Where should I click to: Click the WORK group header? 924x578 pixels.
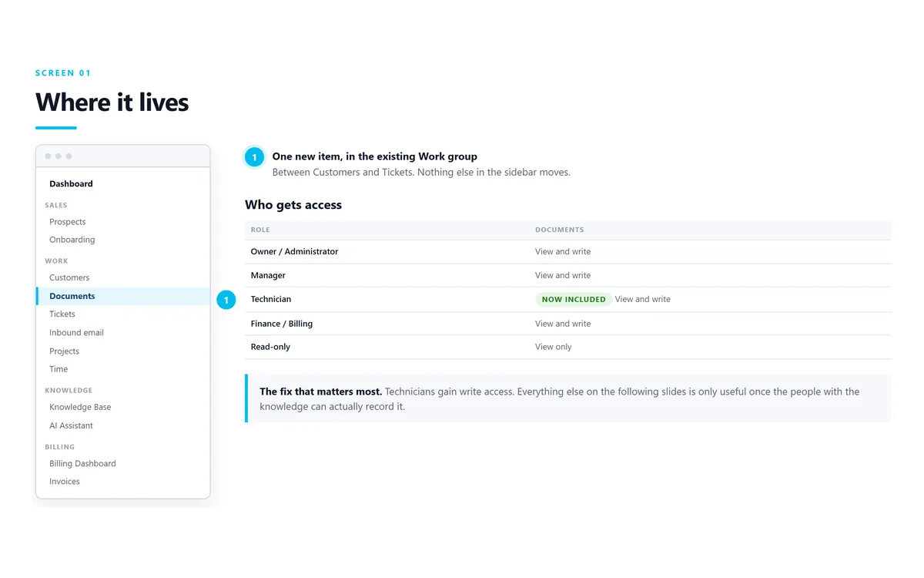click(x=56, y=261)
